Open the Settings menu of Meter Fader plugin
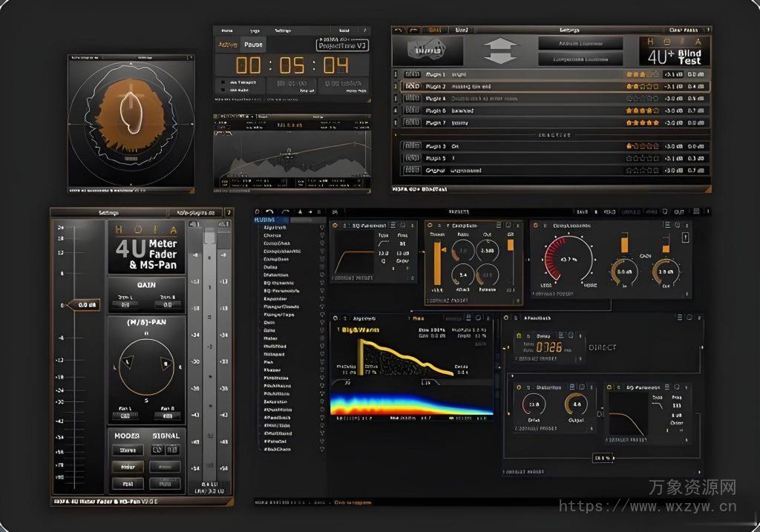Image resolution: width=760 pixels, height=532 pixels. point(107,211)
